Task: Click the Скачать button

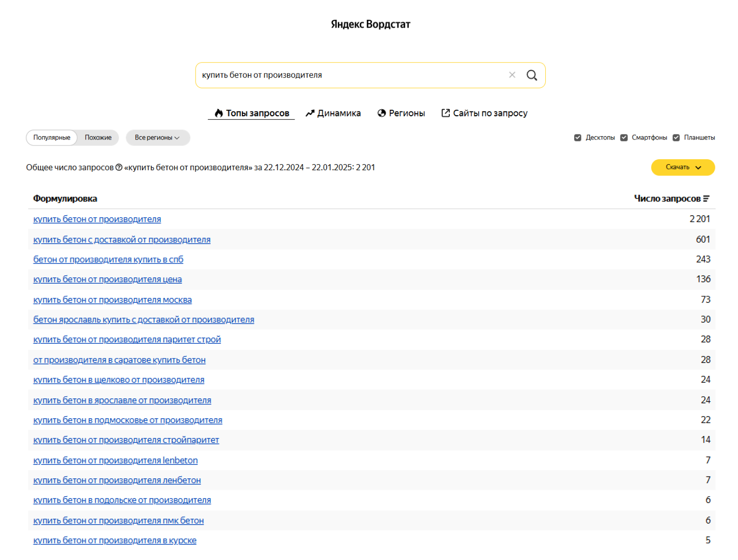Action: point(679,168)
